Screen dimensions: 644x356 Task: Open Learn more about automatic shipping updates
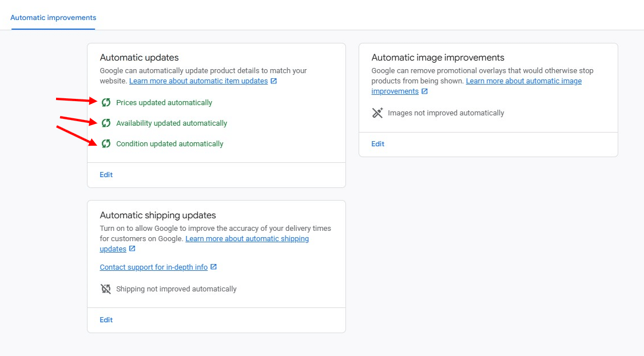pos(247,238)
